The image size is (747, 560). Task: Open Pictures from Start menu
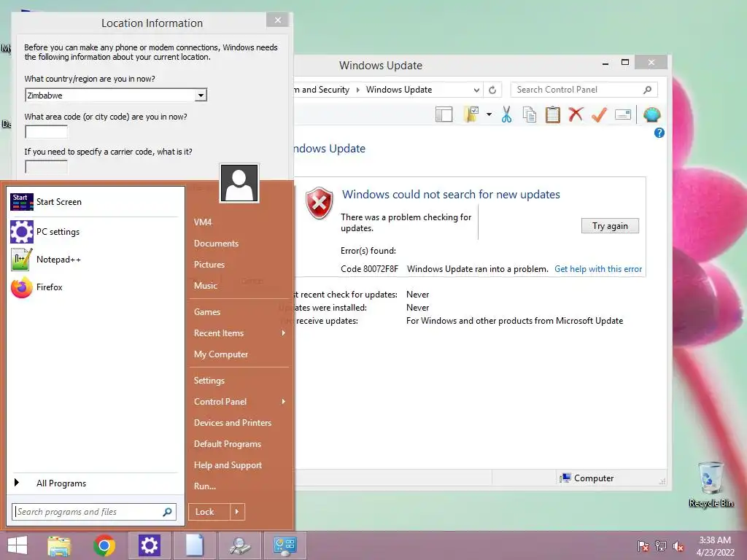click(x=209, y=265)
